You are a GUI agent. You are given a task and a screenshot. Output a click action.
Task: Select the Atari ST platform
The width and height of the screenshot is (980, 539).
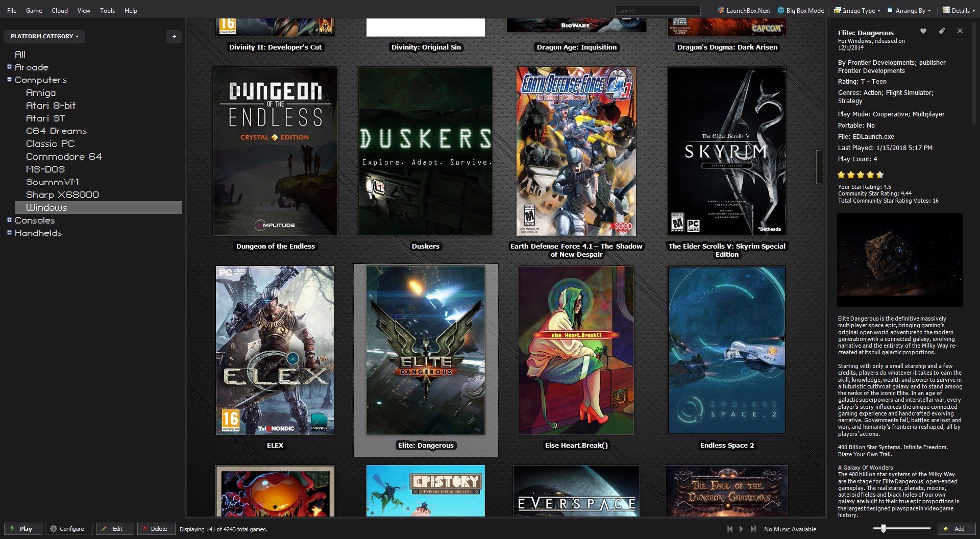coord(45,118)
